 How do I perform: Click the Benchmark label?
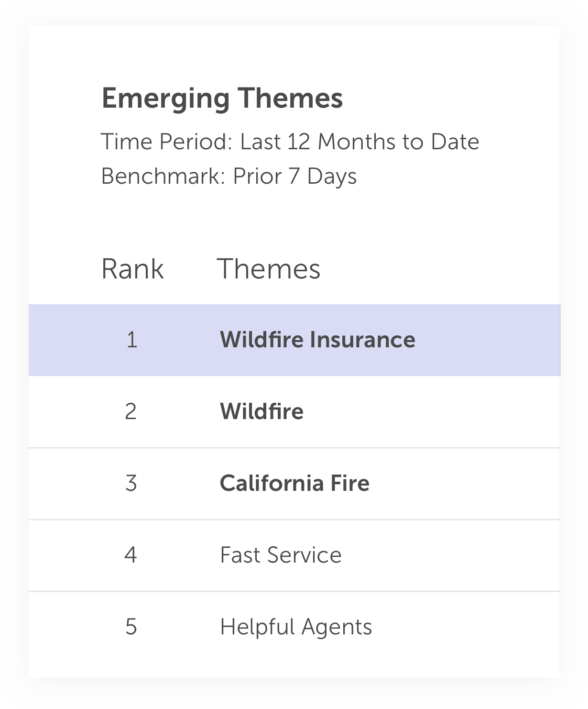click(163, 176)
